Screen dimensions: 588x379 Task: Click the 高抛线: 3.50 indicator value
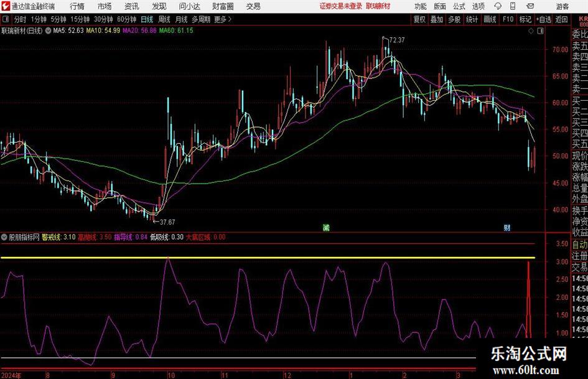[95, 237]
